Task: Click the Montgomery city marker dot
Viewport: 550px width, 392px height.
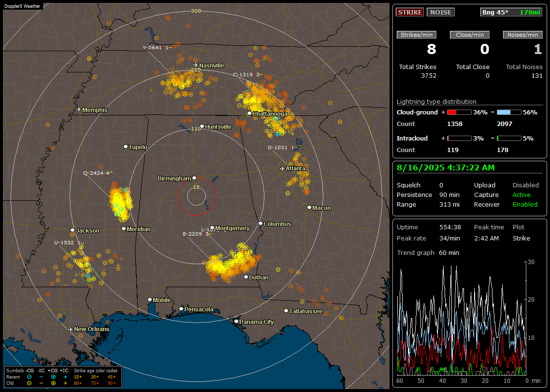Action: [x=212, y=228]
